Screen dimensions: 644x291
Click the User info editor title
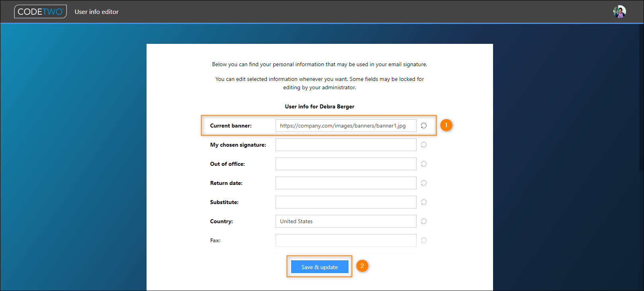(96, 12)
